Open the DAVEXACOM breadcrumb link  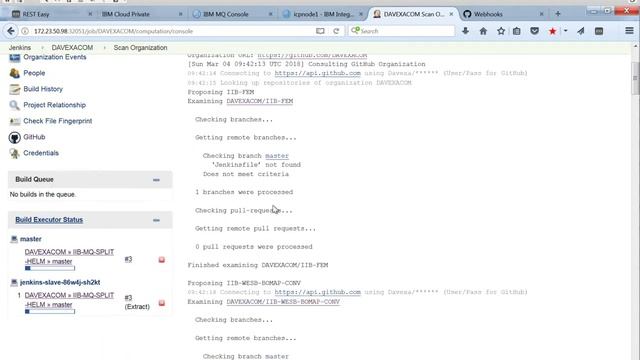72,48
